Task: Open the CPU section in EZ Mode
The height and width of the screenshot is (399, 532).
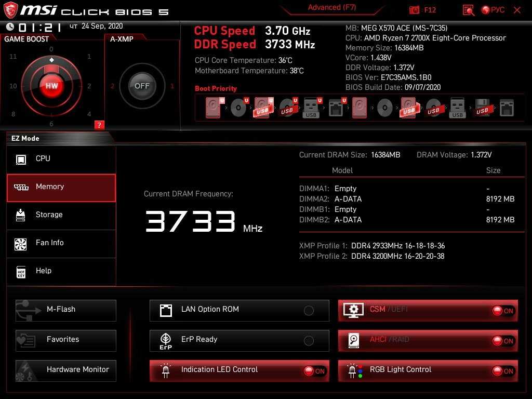Action: [61, 159]
